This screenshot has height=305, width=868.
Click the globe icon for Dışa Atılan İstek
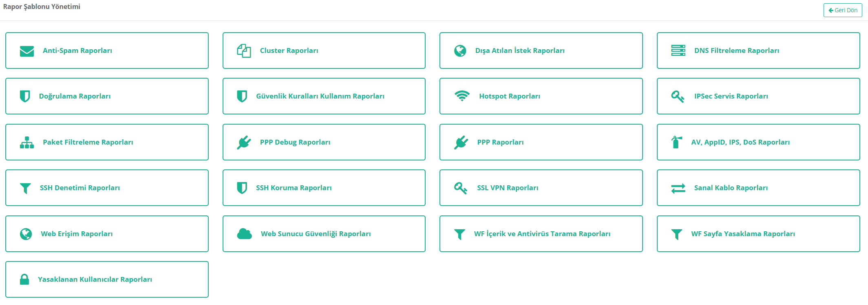coord(460,51)
